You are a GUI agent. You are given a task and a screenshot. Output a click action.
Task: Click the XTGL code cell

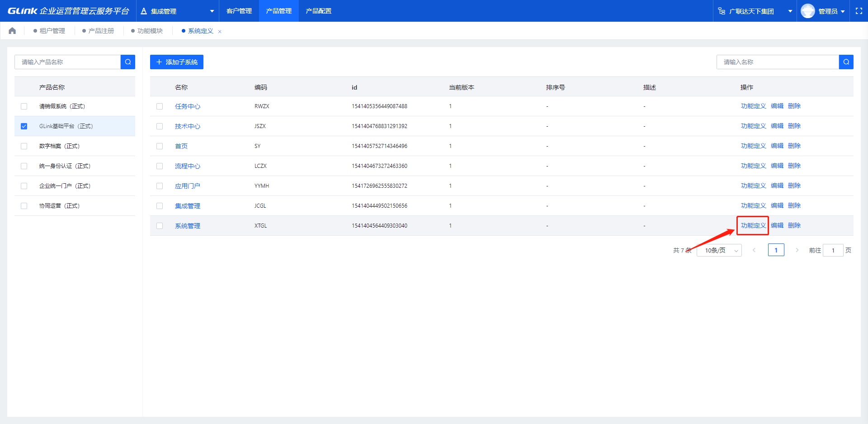261,226
